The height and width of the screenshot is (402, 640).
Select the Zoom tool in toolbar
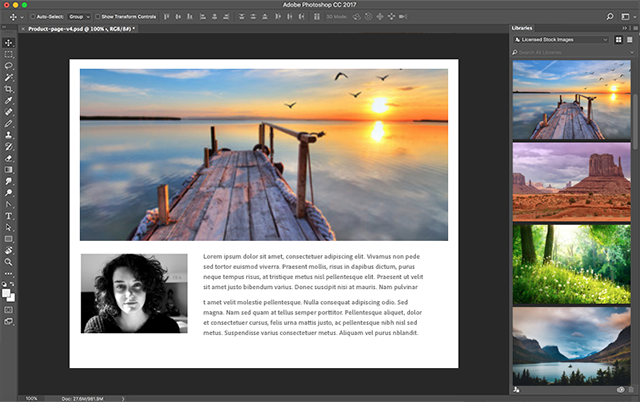click(9, 262)
